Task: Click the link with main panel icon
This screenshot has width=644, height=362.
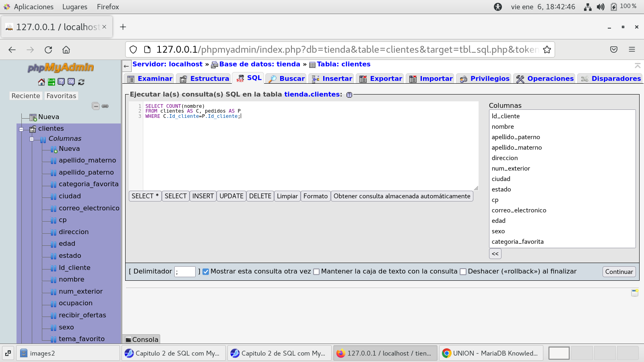Action: tap(105, 106)
